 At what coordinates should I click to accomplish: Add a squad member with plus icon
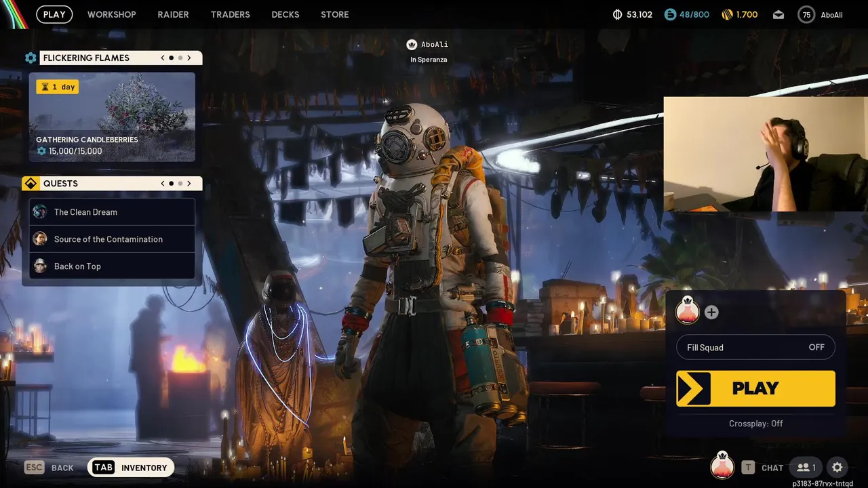(x=711, y=312)
